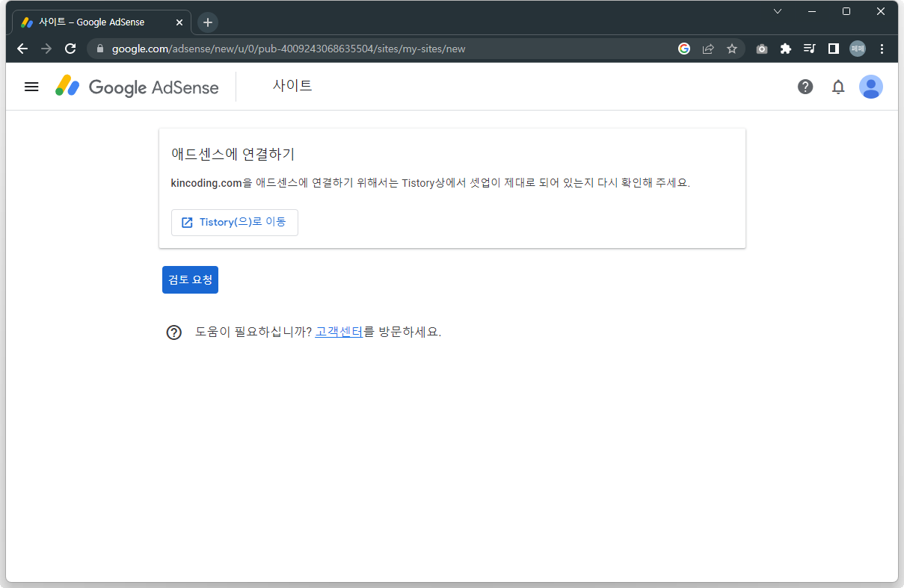Click the help circle icon beside 도움이 필요하십니까
Screen dimensions: 904x588
174,332
